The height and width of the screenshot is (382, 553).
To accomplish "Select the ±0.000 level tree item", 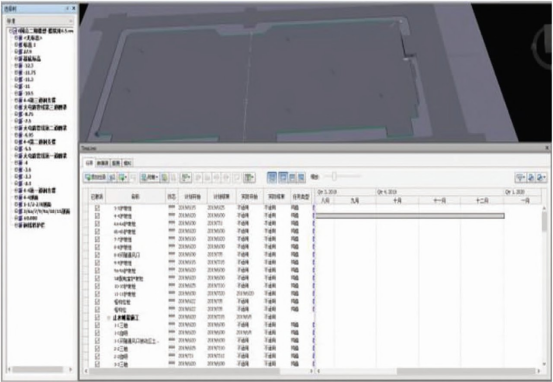I will 31,218.
